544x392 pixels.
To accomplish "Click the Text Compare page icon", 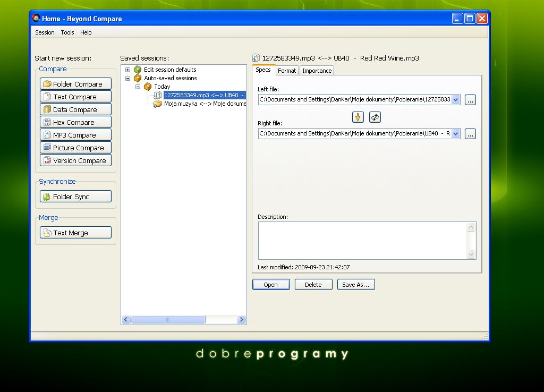I will pyautogui.click(x=47, y=97).
